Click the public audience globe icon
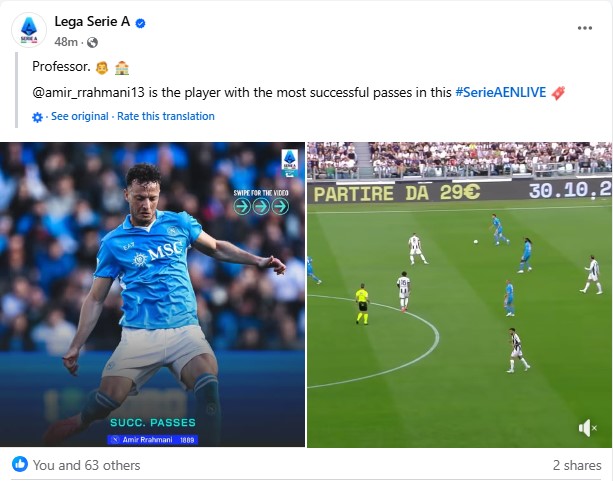 (92, 42)
